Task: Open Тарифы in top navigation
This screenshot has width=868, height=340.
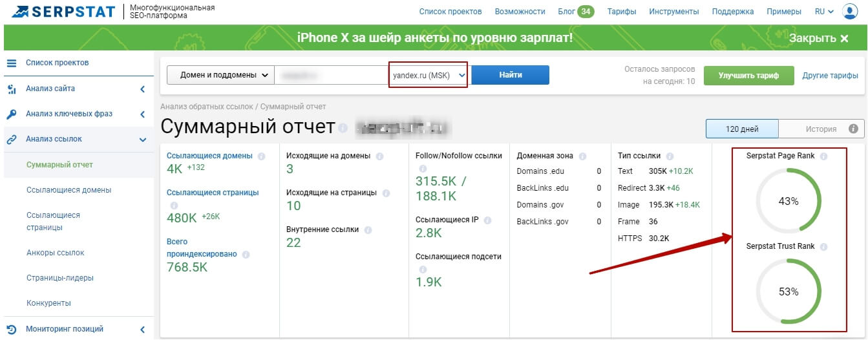Action: point(621,12)
